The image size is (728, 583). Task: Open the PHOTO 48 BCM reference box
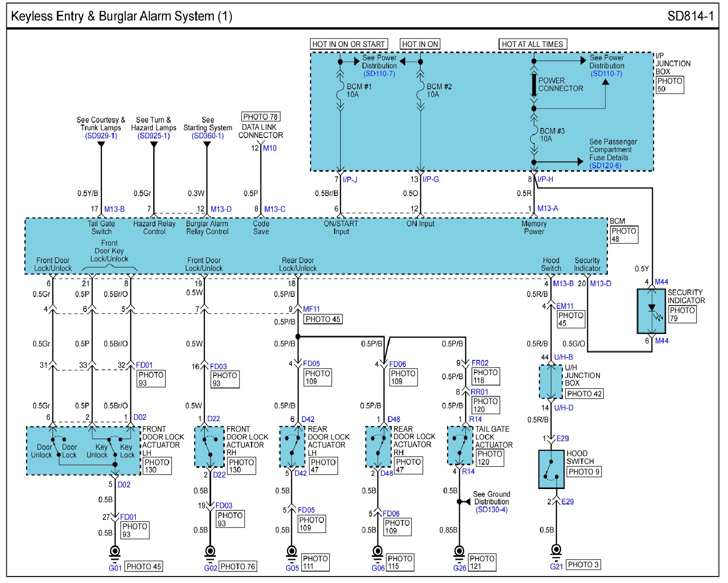pyautogui.click(x=623, y=235)
